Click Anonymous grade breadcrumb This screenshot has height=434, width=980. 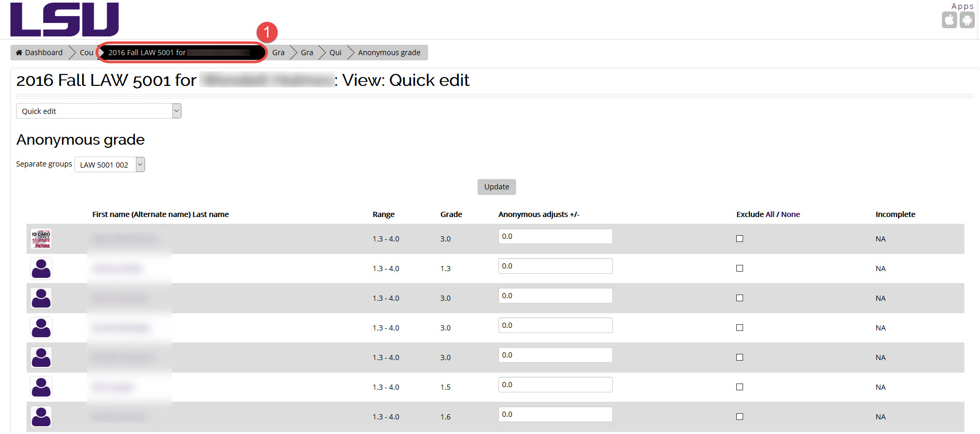[x=389, y=53]
